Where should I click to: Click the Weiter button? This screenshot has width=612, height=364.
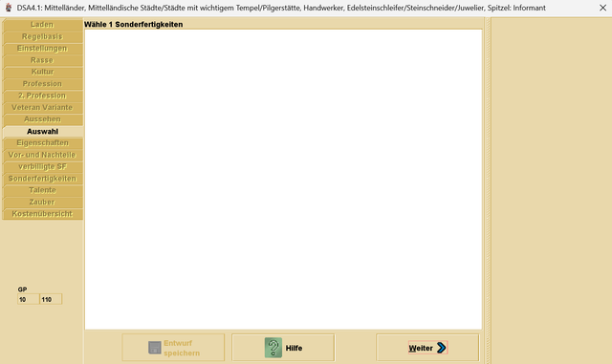(x=427, y=348)
